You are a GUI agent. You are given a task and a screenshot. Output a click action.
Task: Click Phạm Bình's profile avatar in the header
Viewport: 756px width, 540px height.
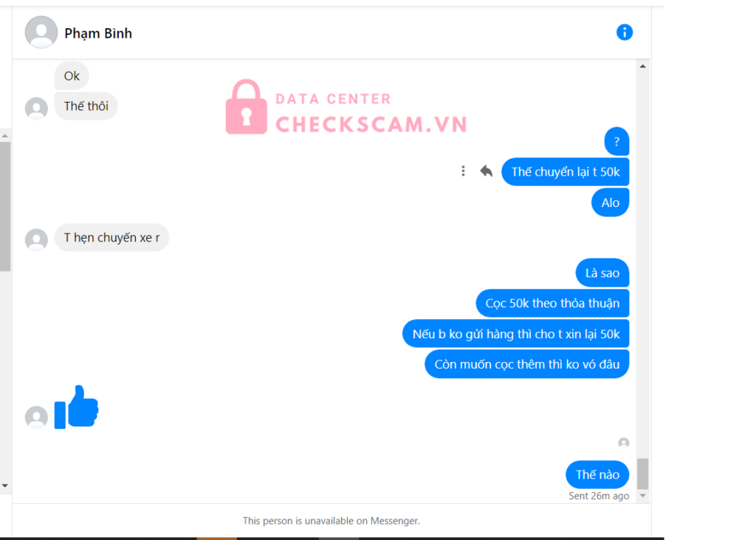[x=41, y=33]
